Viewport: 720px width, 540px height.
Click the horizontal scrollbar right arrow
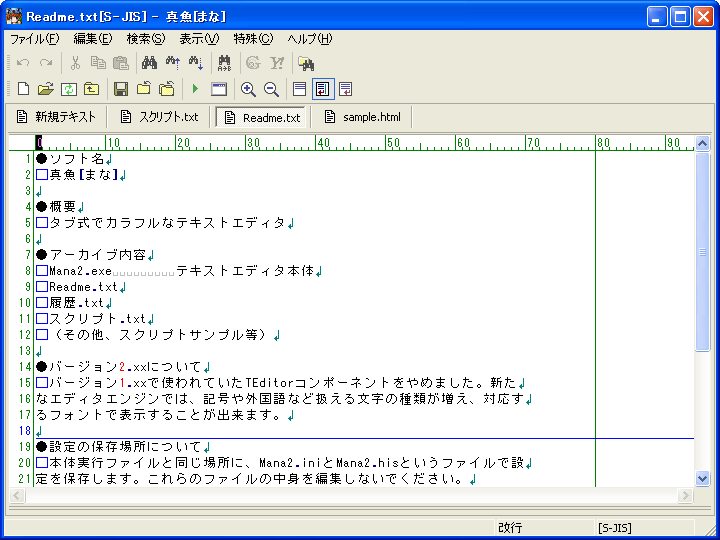point(686,495)
